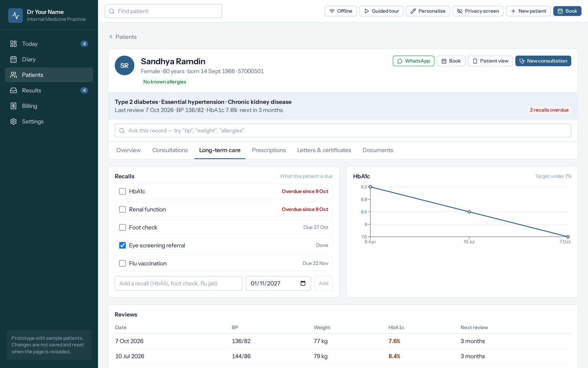Viewport: 588px width, 368px height.
Task: Open the Prescriptions tab
Action: click(269, 150)
